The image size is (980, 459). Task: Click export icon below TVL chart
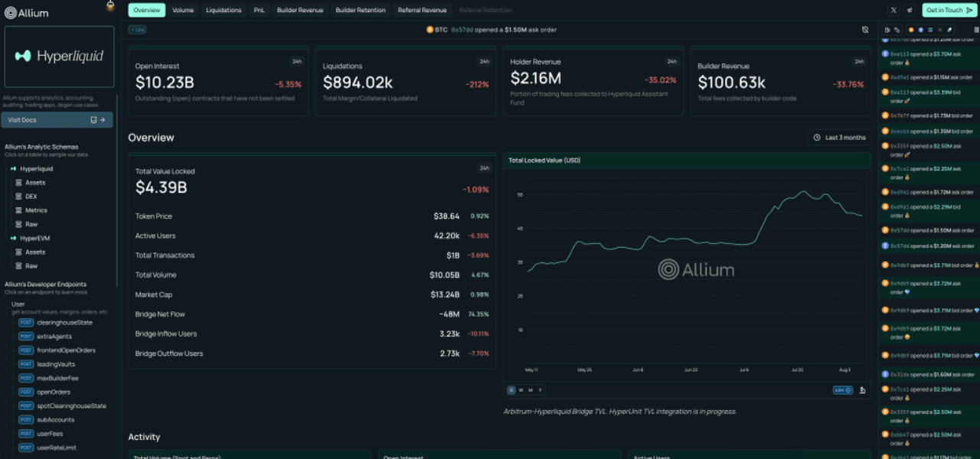click(862, 390)
